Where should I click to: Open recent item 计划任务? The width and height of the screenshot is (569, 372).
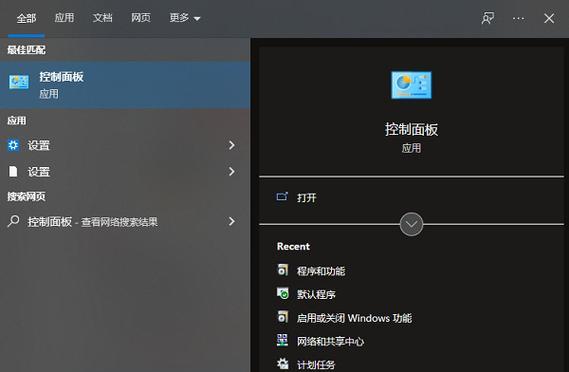click(x=316, y=365)
